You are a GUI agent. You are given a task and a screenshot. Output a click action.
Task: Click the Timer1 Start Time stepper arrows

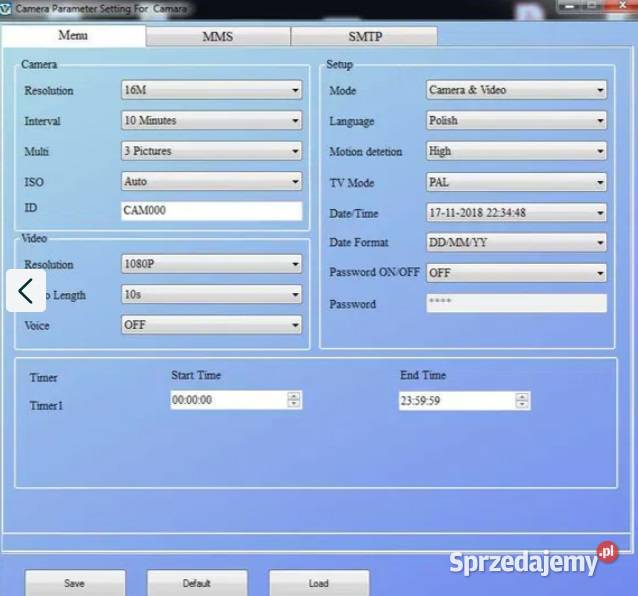tap(294, 400)
